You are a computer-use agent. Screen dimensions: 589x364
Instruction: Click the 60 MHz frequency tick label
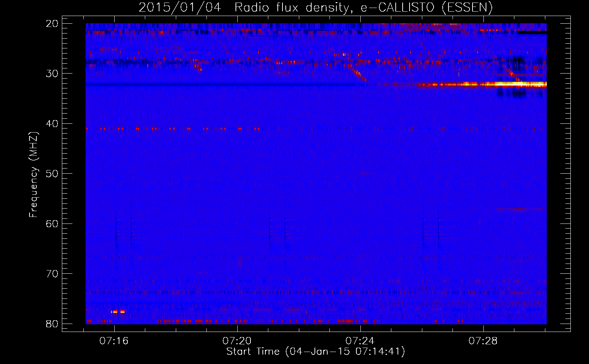point(52,224)
